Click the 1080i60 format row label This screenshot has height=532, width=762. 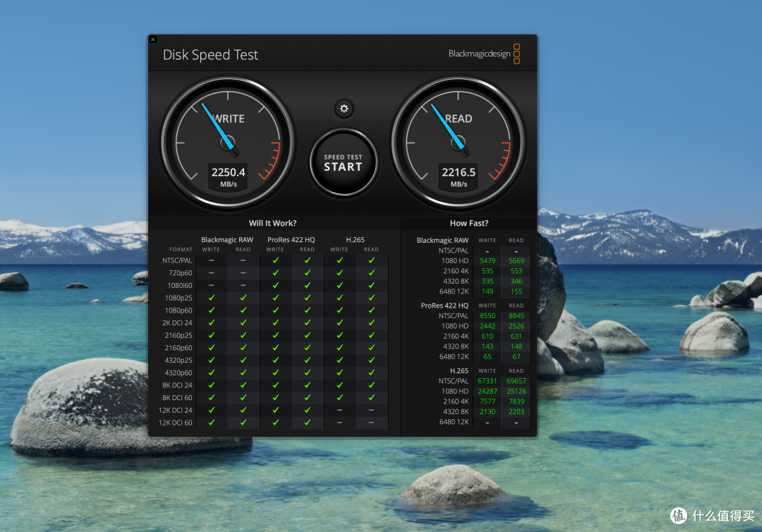tap(180, 286)
